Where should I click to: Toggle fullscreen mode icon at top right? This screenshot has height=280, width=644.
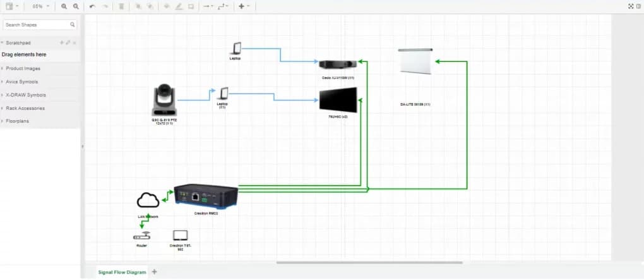click(x=630, y=6)
